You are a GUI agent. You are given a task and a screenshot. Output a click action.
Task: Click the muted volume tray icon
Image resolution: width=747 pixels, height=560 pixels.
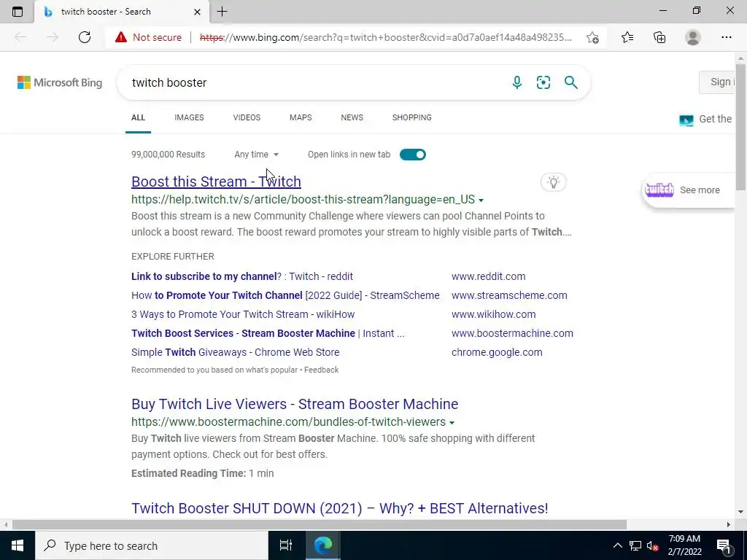click(653, 545)
